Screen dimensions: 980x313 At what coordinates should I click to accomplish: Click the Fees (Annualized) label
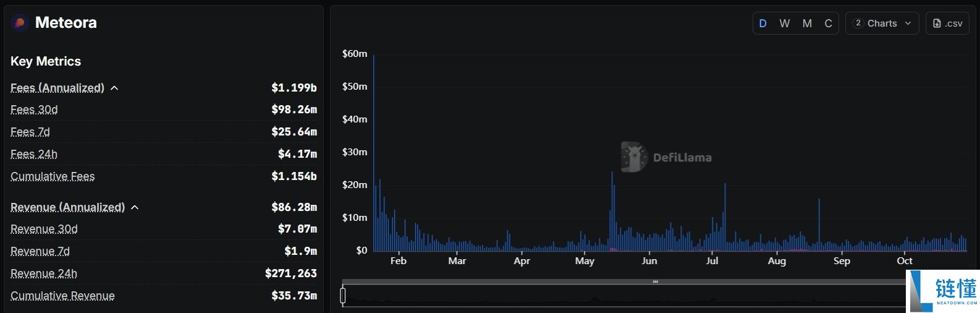(x=57, y=88)
